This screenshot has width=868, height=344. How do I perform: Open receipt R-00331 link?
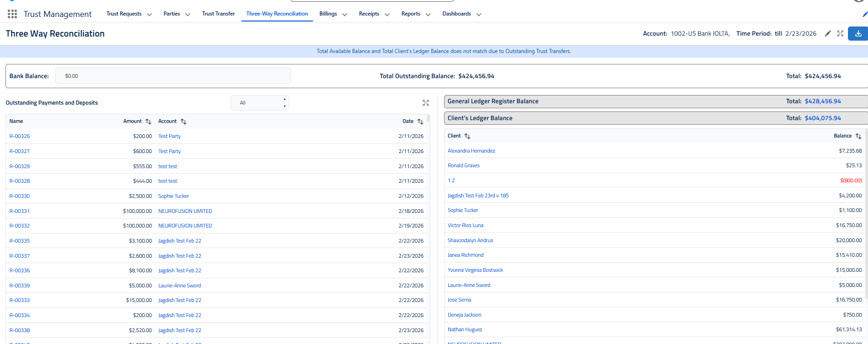click(20, 211)
